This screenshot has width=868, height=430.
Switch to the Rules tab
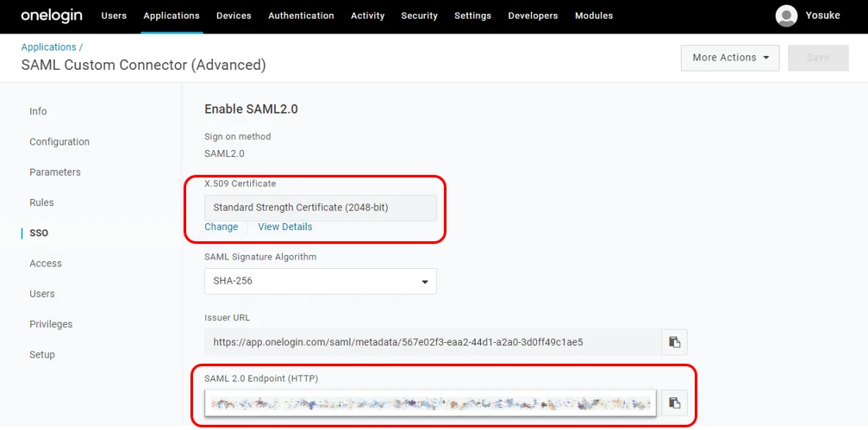41,203
